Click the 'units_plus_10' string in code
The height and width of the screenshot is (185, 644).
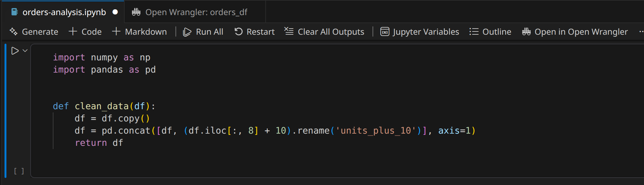[376, 131]
